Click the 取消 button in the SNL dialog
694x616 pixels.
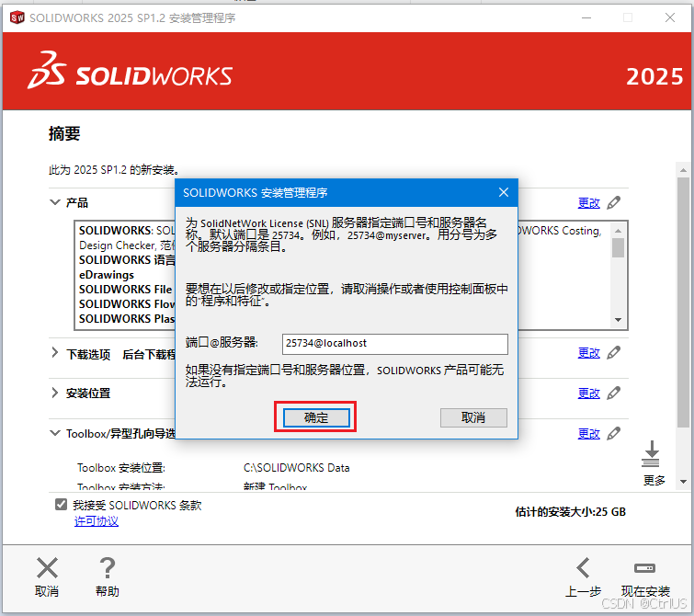pos(473,417)
